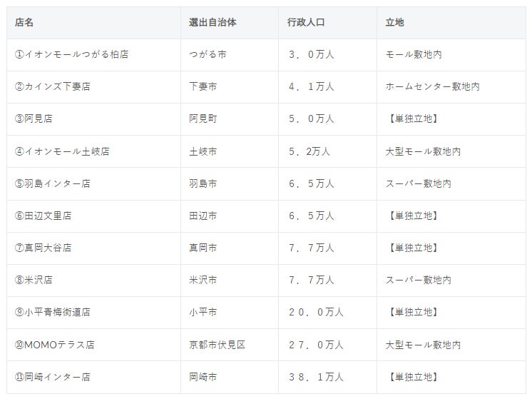532x399 pixels.
Task: Click the 京都市伏見区 cell
Action: (230, 345)
